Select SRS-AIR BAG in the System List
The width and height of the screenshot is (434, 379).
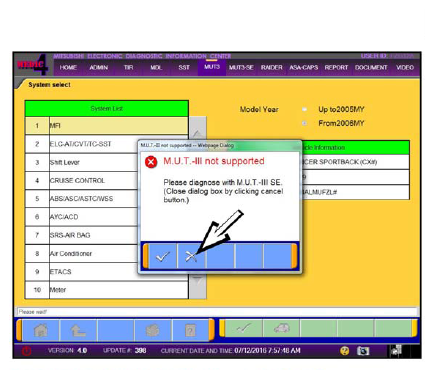[x=82, y=235]
